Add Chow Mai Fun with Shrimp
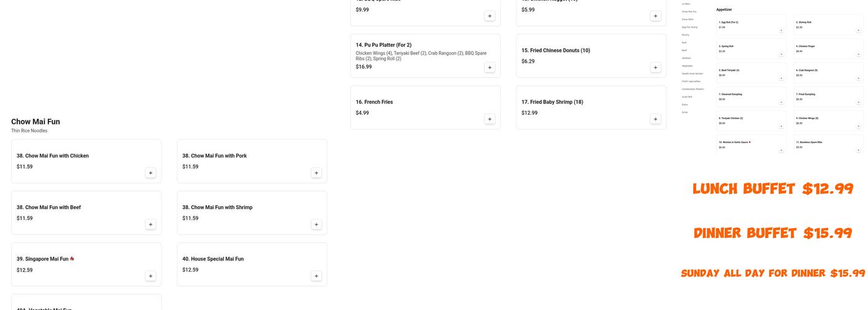 (316, 224)
